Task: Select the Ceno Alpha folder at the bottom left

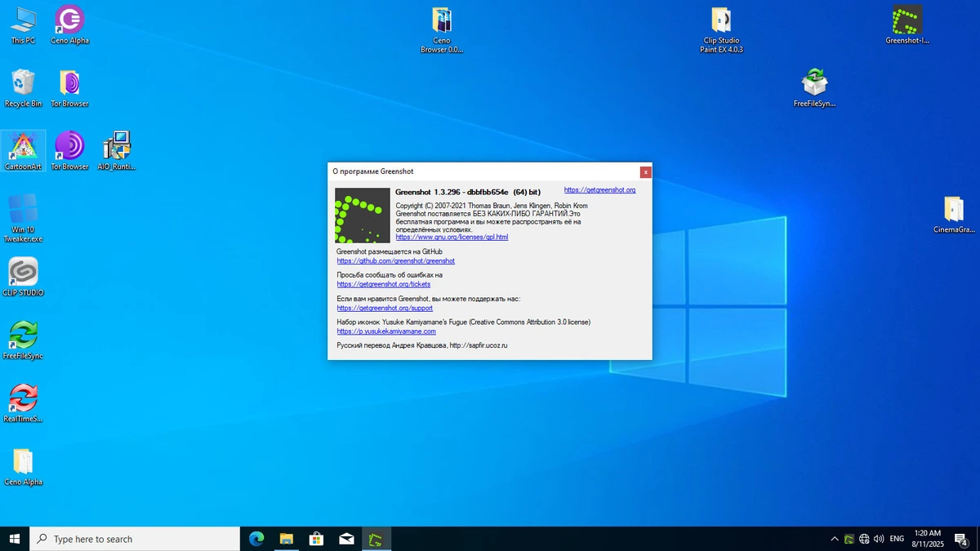Action: pos(23,466)
